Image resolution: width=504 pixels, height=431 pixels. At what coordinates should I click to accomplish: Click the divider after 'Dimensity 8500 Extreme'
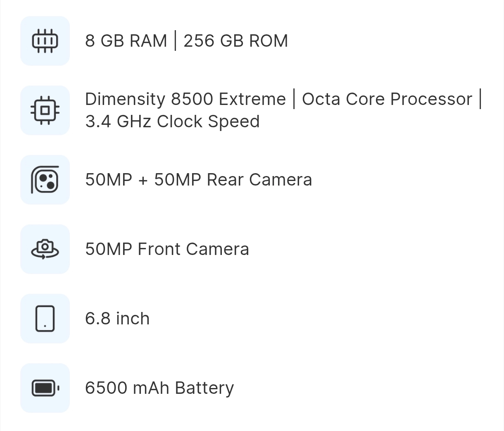click(x=294, y=99)
